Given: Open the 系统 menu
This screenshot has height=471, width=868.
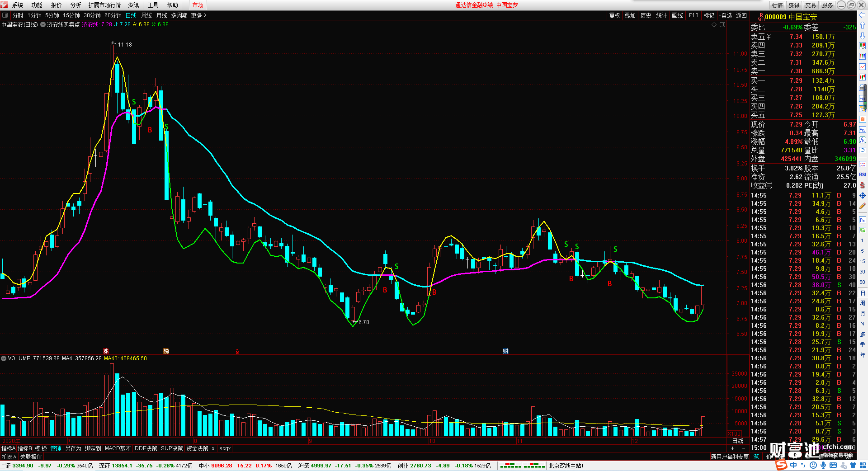Looking at the screenshot, I should 18,5.
